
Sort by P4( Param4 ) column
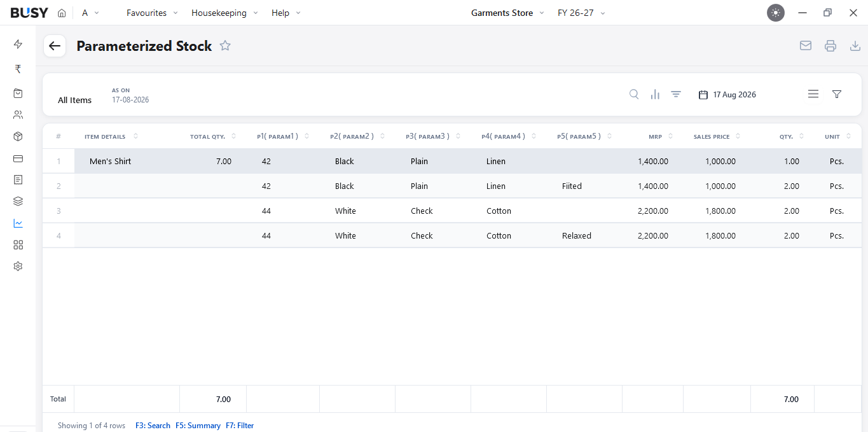[x=509, y=137]
